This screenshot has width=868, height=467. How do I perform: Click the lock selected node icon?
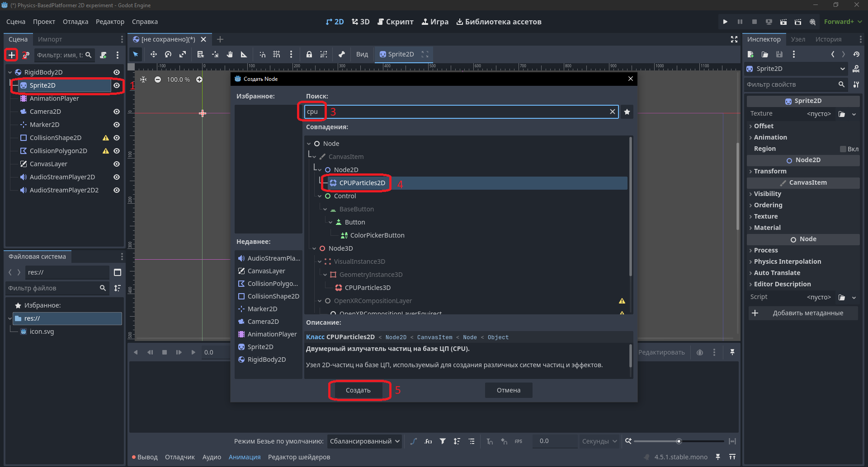click(x=309, y=54)
